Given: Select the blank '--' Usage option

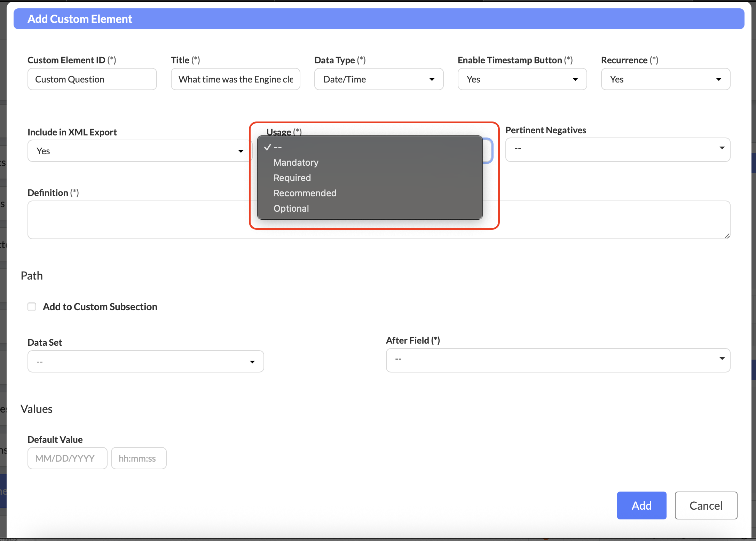Looking at the screenshot, I should 278,147.
